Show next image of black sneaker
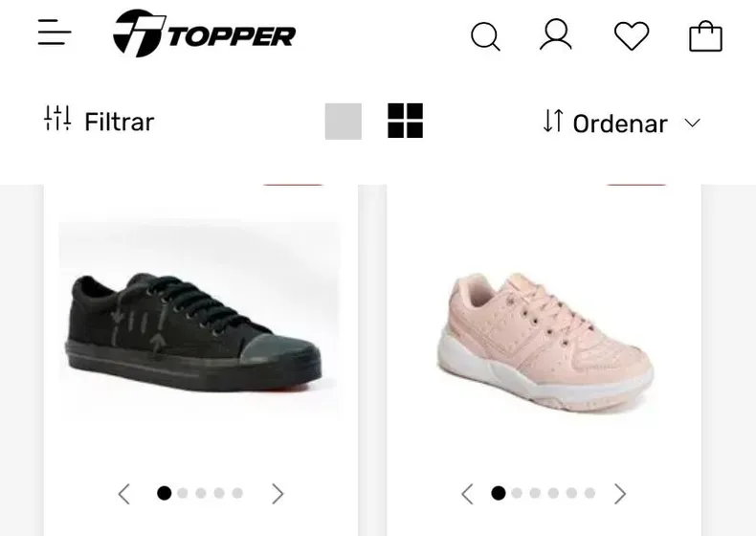This screenshot has width=756, height=536. click(278, 494)
